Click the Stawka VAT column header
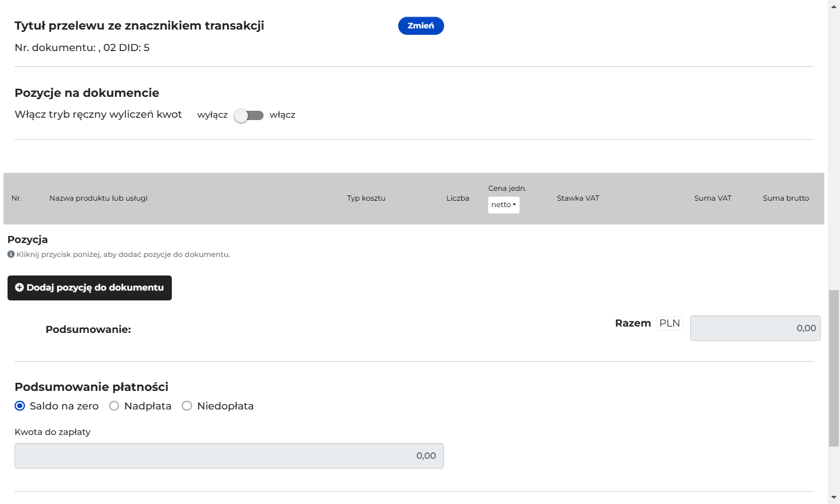 [578, 198]
